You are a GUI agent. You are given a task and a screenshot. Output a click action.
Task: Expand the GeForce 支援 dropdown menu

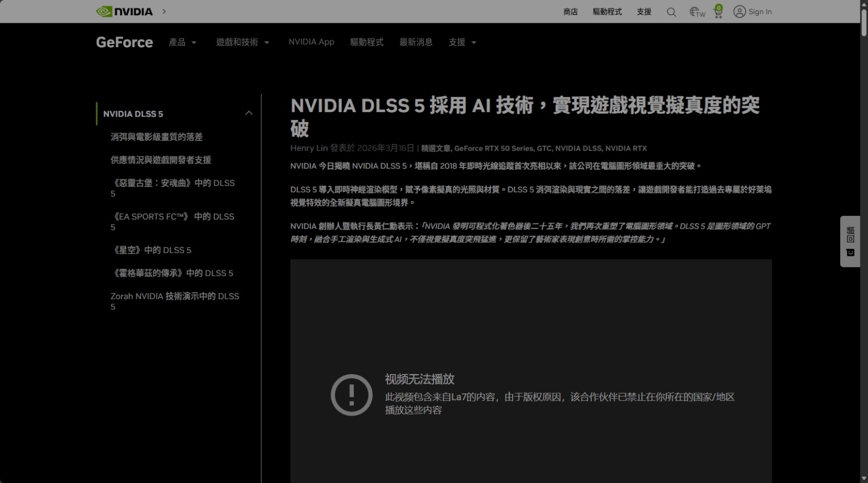tap(462, 42)
